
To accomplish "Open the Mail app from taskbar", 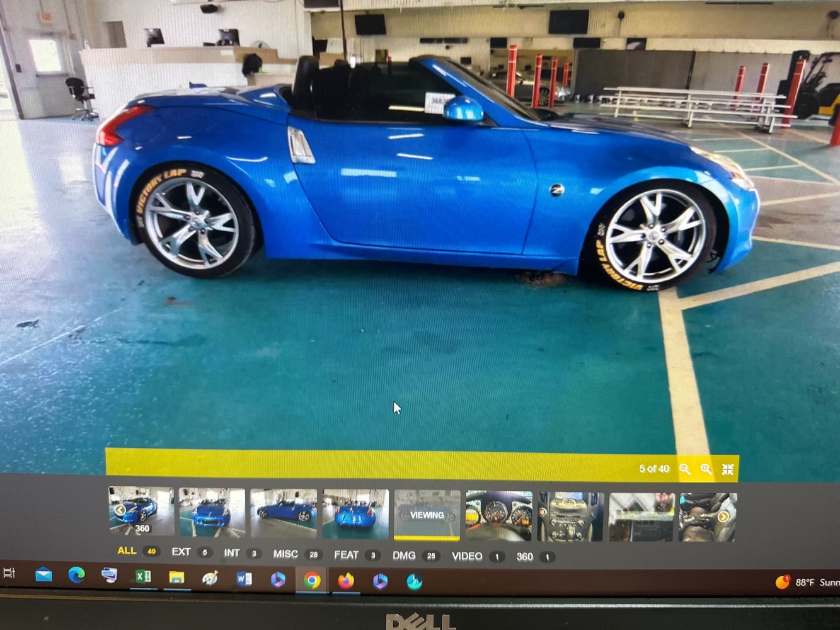I will (x=43, y=574).
